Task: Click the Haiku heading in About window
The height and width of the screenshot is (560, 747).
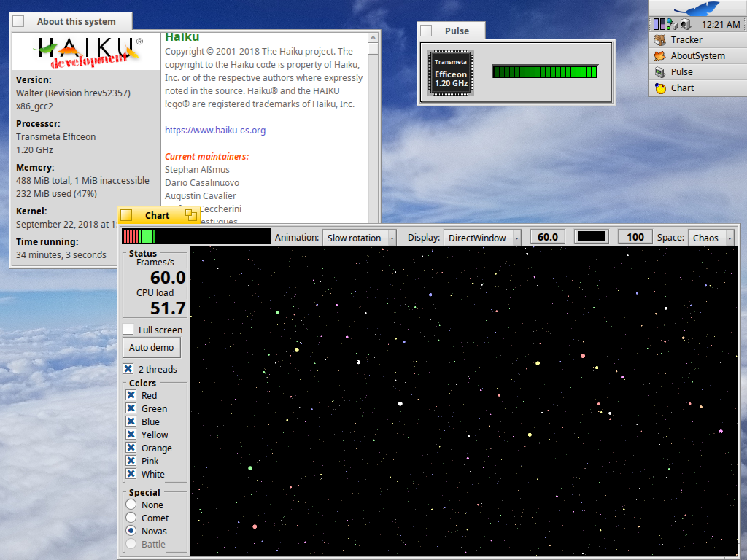Action: (182, 37)
